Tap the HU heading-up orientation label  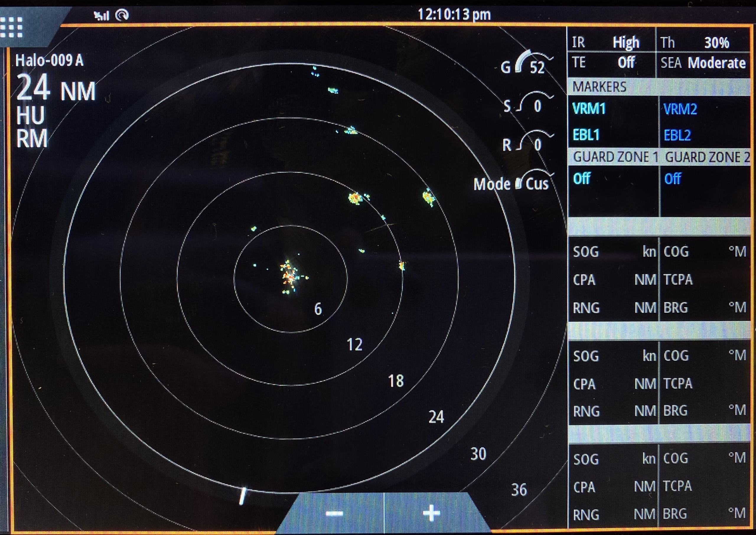[30, 115]
